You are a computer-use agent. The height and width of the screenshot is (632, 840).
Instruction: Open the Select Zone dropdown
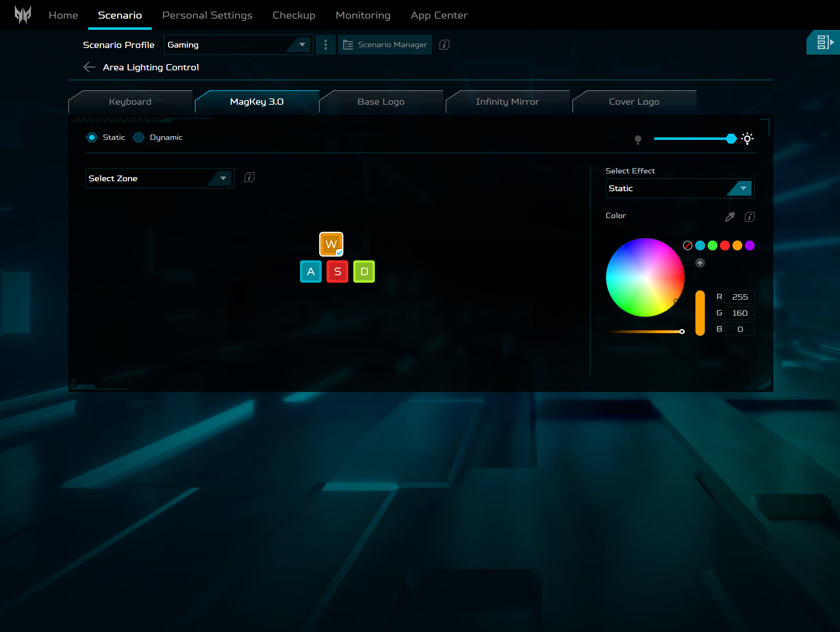coord(160,178)
